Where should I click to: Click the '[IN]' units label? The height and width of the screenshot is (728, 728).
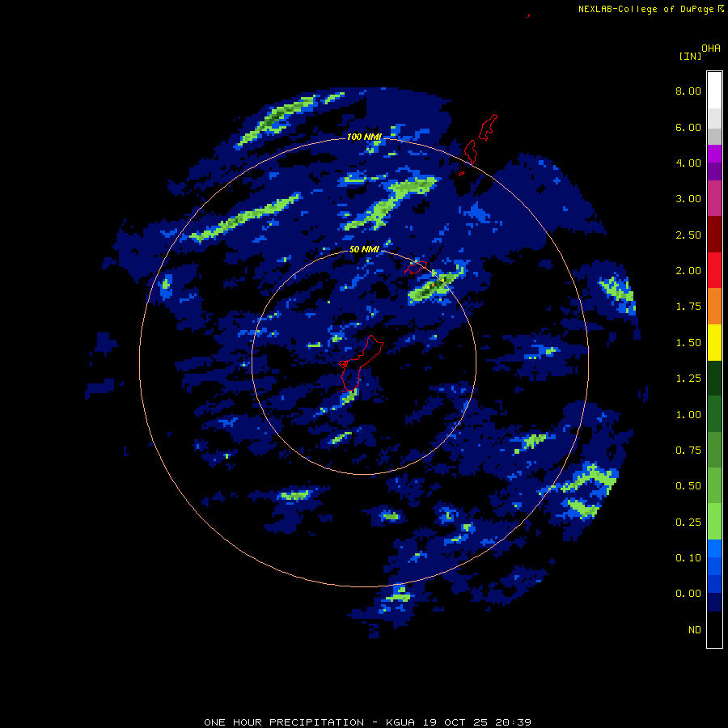coord(690,56)
